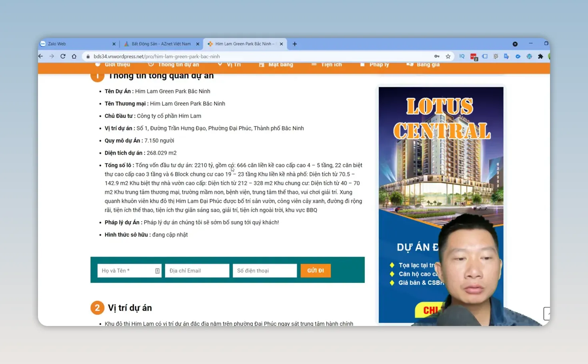
Task: Open the browser home page
Action: coord(74,56)
